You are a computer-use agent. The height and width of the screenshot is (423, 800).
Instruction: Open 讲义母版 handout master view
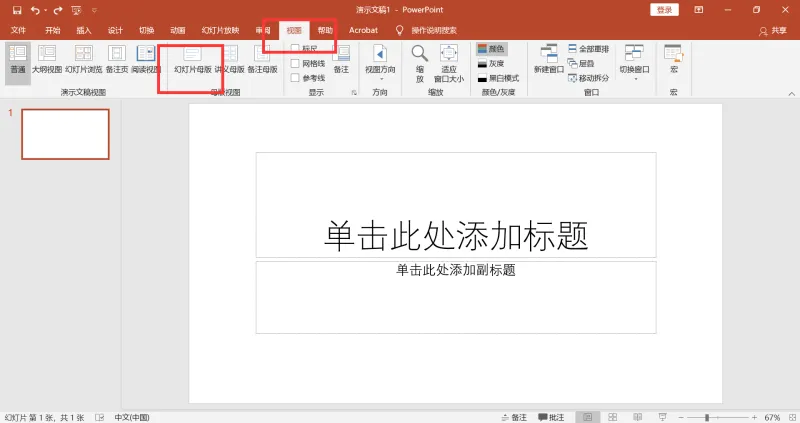230,60
